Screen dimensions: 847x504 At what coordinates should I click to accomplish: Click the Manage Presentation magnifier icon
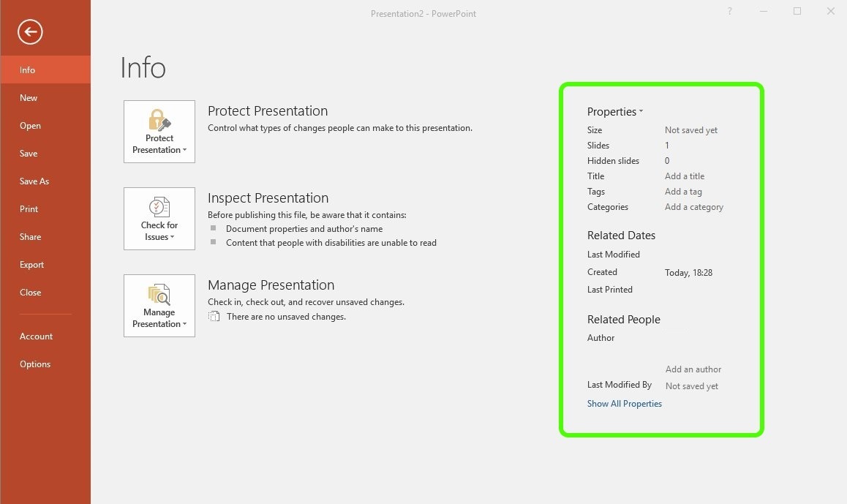click(159, 294)
